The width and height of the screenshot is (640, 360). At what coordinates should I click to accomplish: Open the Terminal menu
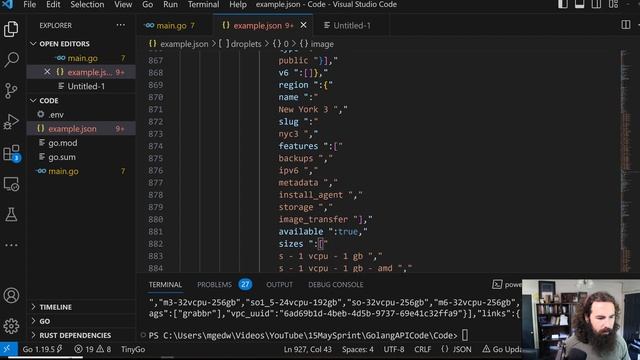coord(203,4)
